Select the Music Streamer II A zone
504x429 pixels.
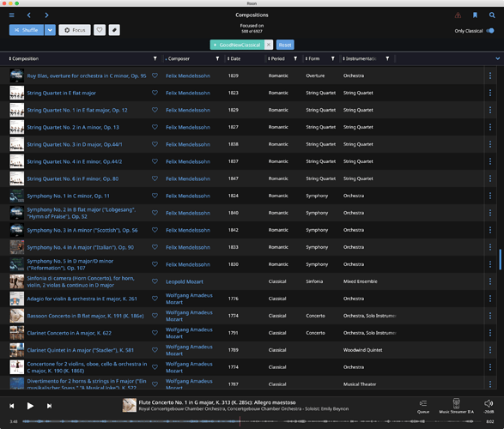click(456, 406)
